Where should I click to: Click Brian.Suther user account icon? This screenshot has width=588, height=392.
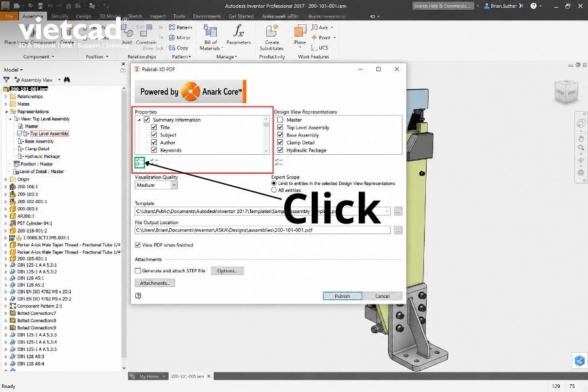pos(487,6)
